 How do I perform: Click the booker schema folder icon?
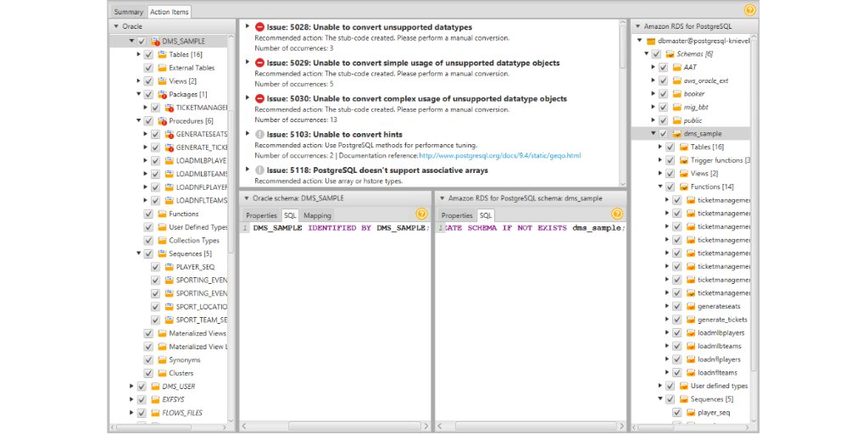[x=677, y=93]
